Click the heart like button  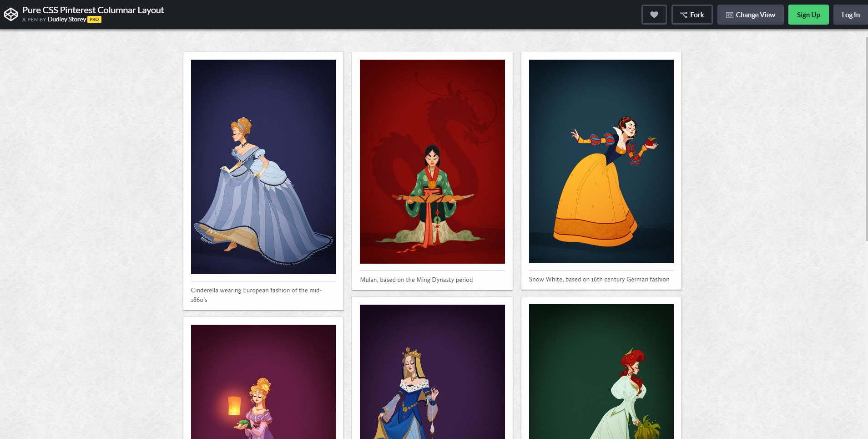[654, 15]
